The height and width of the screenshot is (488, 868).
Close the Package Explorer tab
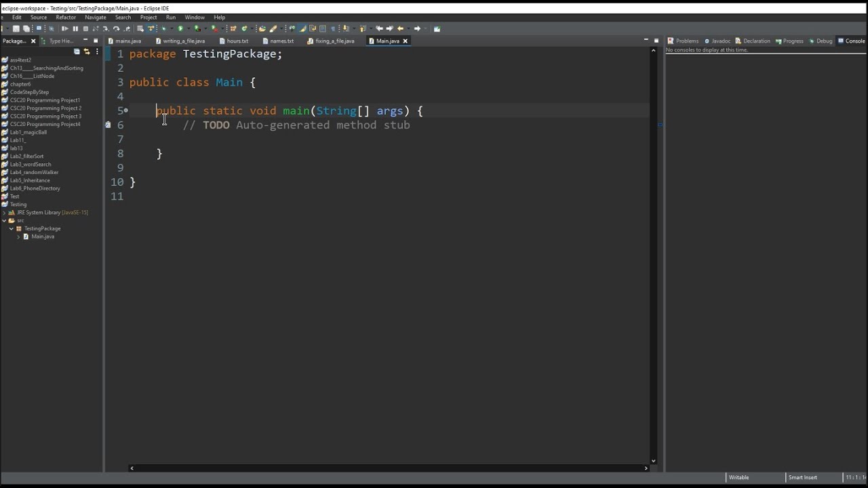(33, 41)
